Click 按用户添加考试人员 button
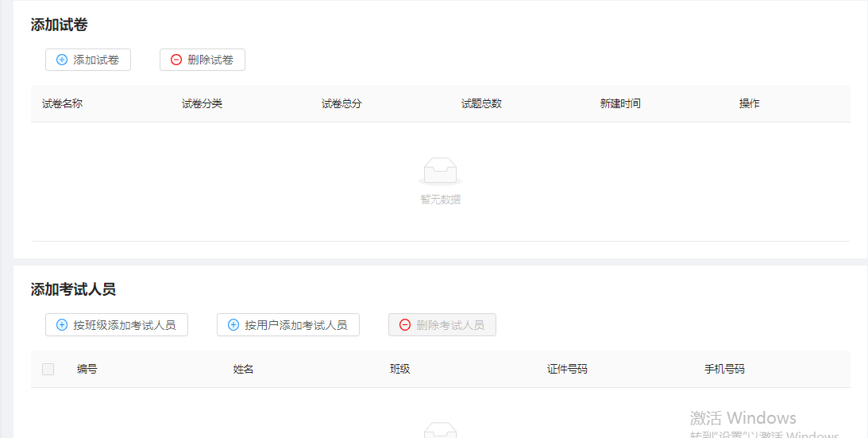Image resolution: width=868 pixels, height=438 pixels. (287, 325)
